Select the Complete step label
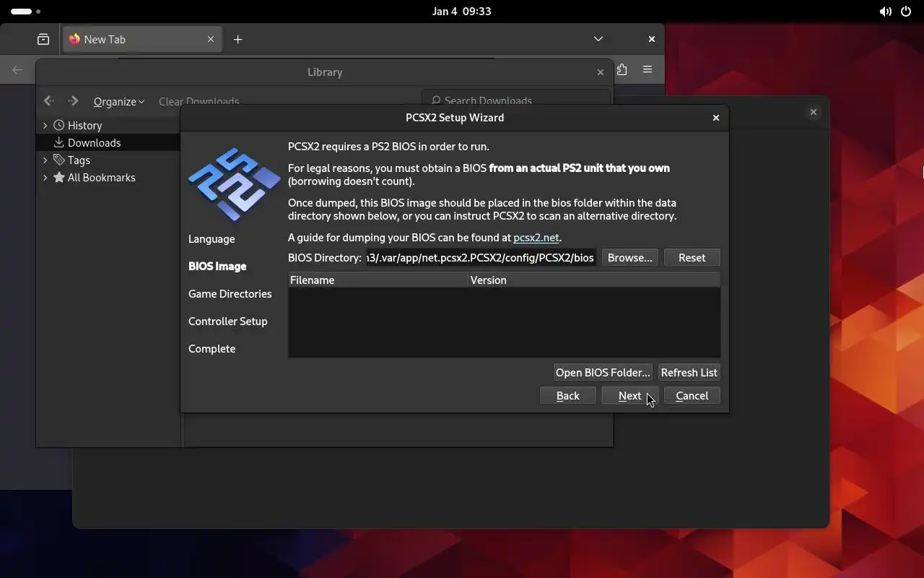The height and width of the screenshot is (578, 924). click(212, 348)
